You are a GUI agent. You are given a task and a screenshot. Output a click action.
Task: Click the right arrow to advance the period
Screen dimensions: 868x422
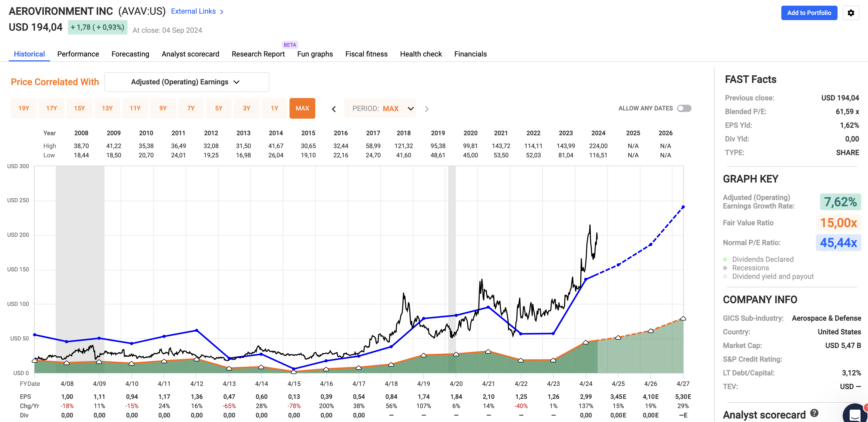pos(427,108)
